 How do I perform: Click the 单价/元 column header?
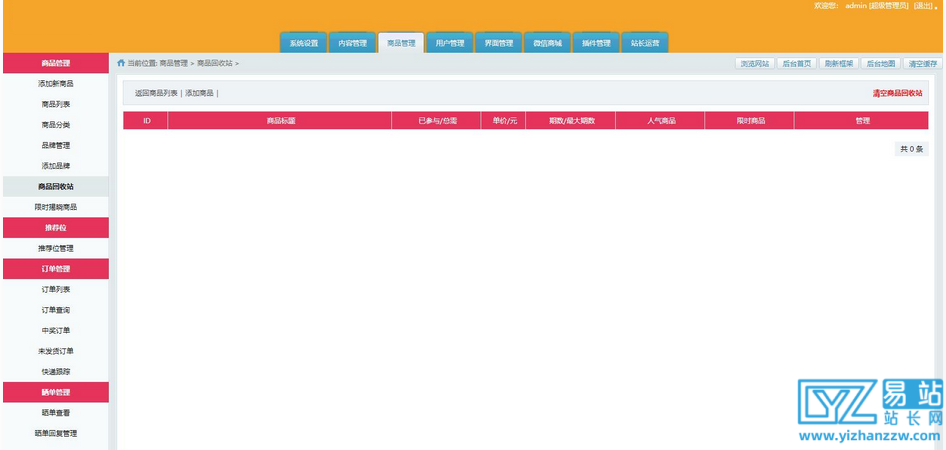click(x=504, y=121)
